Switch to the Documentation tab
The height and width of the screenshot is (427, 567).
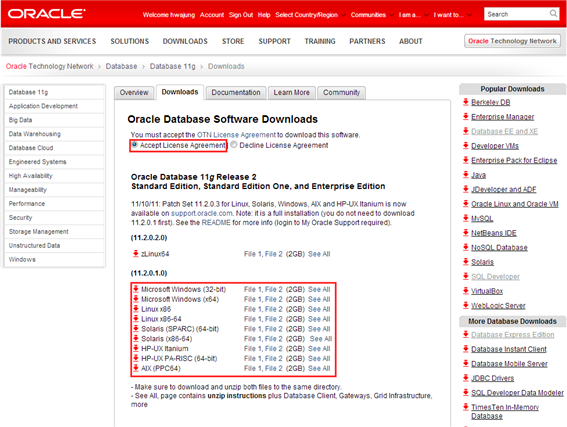[x=236, y=93]
